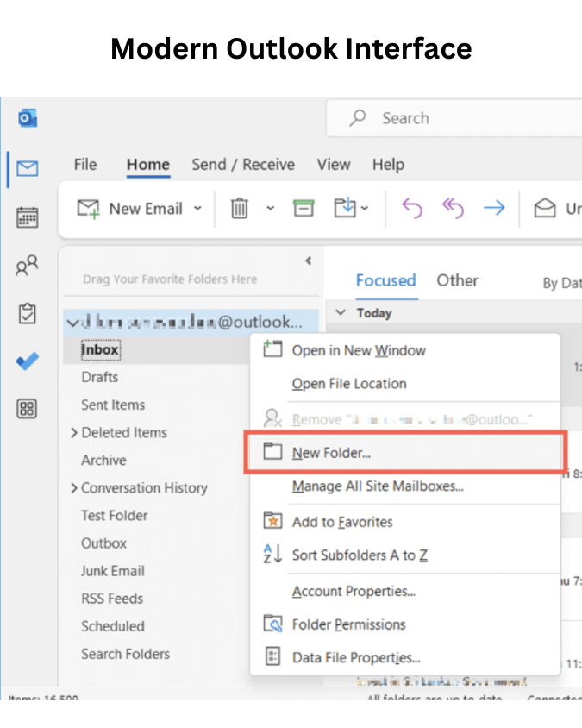Expand the Conversation History folder
Screen dimensions: 582x728
(x=74, y=488)
